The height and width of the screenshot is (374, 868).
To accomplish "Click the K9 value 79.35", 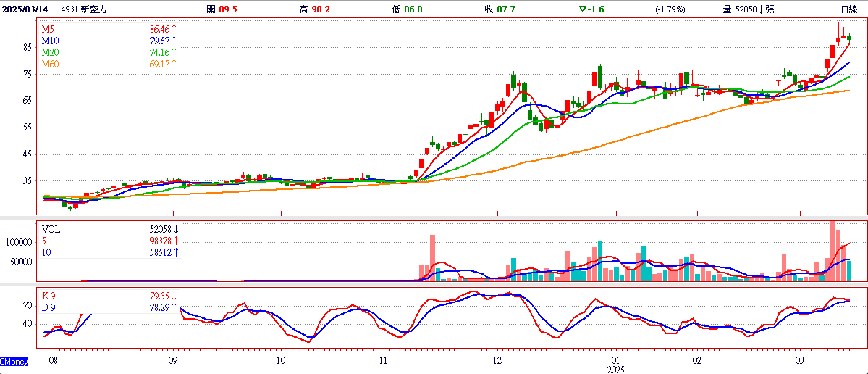I will tap(159, 296).
